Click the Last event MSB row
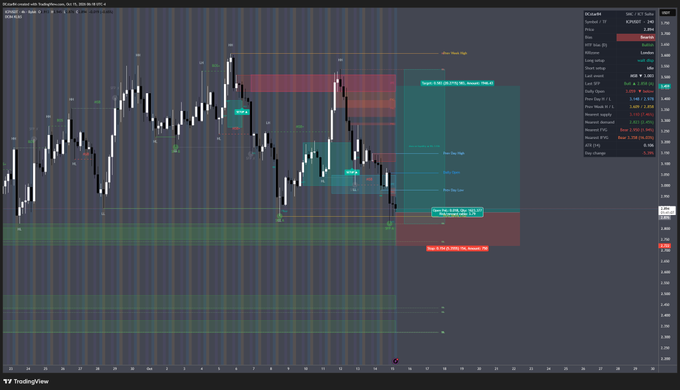Image resolution: width=680 pixels, height=390 pixels. [x=619, y=76]
